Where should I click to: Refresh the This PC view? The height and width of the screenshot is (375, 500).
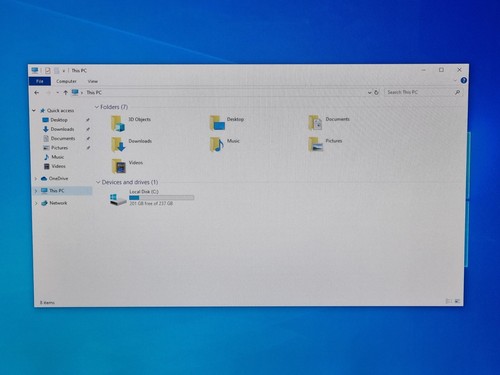[376, 92]
